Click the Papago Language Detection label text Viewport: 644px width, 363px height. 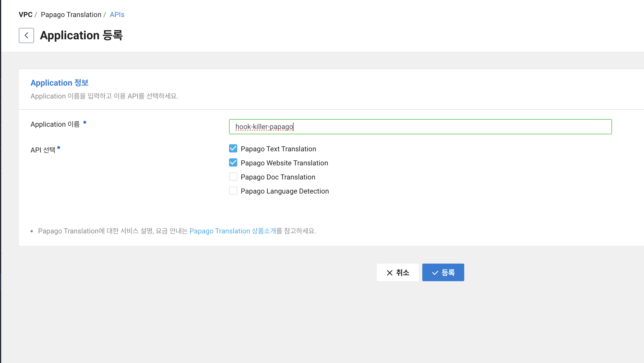[x=284, y=191]
